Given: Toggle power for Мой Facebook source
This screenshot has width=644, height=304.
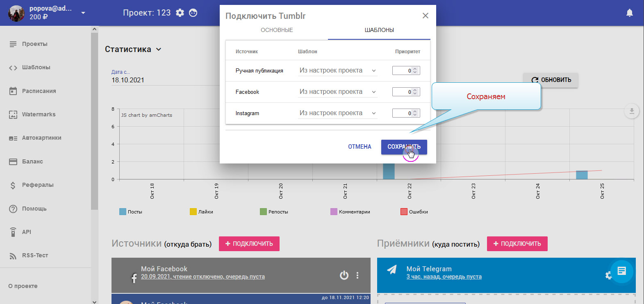Looking at the screenshot, I should pyautogui.click(x=344, y=275).
